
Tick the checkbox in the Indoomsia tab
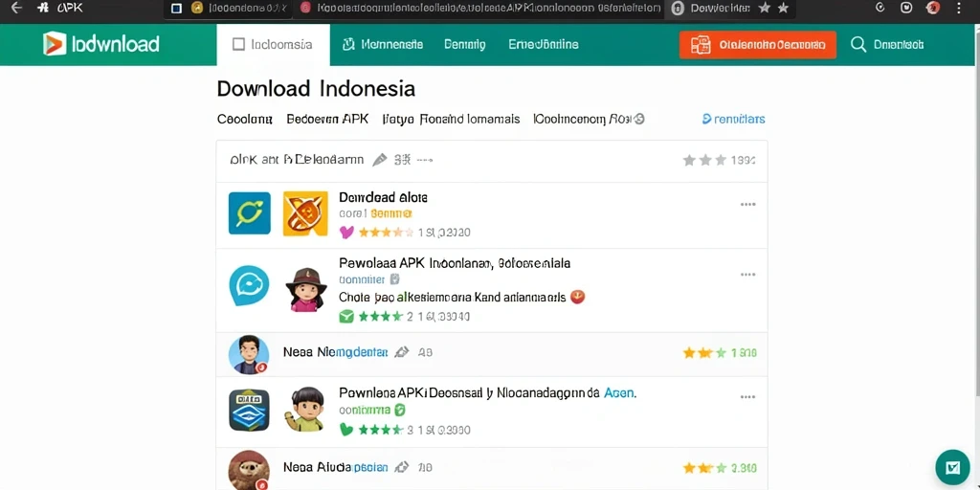(238, 44)
